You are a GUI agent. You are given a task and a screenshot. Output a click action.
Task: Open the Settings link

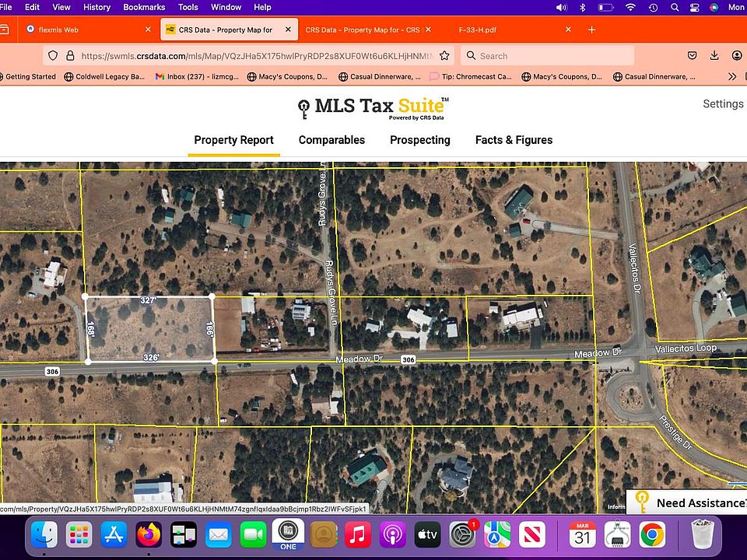click(723, 103)
